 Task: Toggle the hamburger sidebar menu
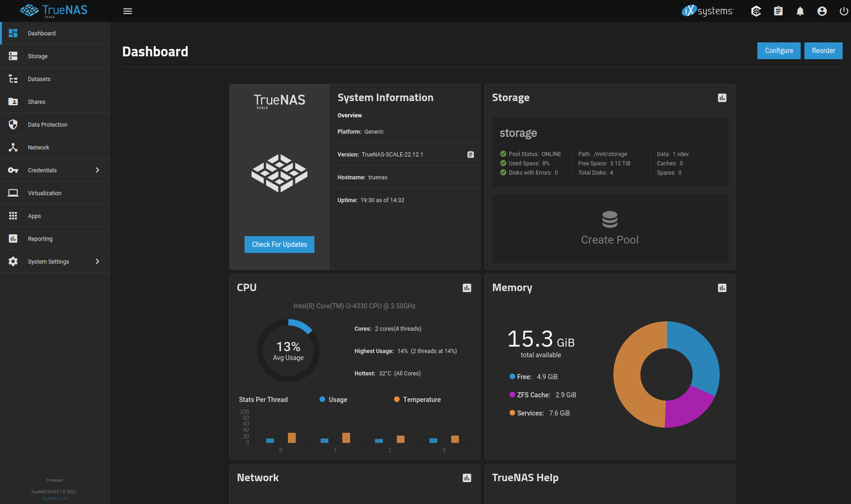click(x=128, y=11)
